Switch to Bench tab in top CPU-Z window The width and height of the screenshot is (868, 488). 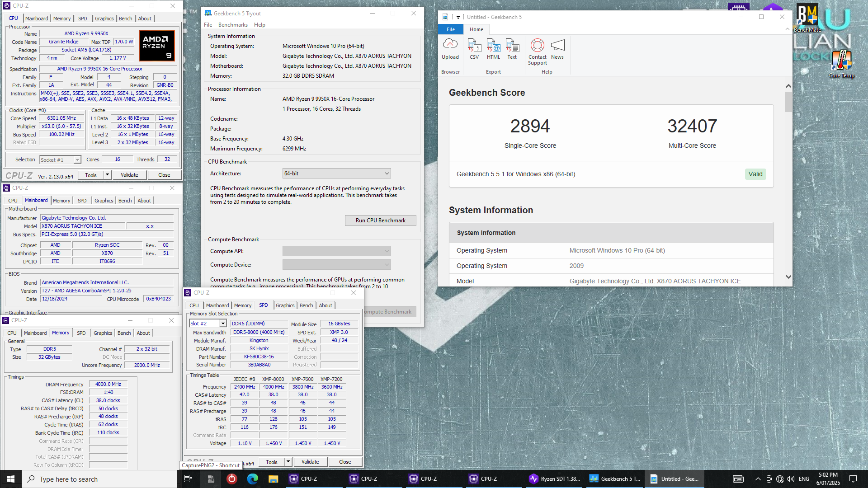coord(125,19)
